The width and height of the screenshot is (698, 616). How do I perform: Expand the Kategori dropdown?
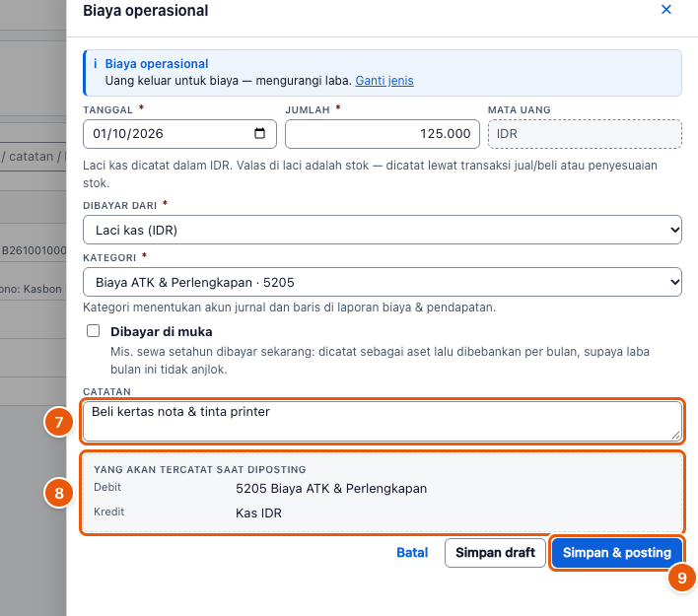pyautogui.click(x=382, y=282)
